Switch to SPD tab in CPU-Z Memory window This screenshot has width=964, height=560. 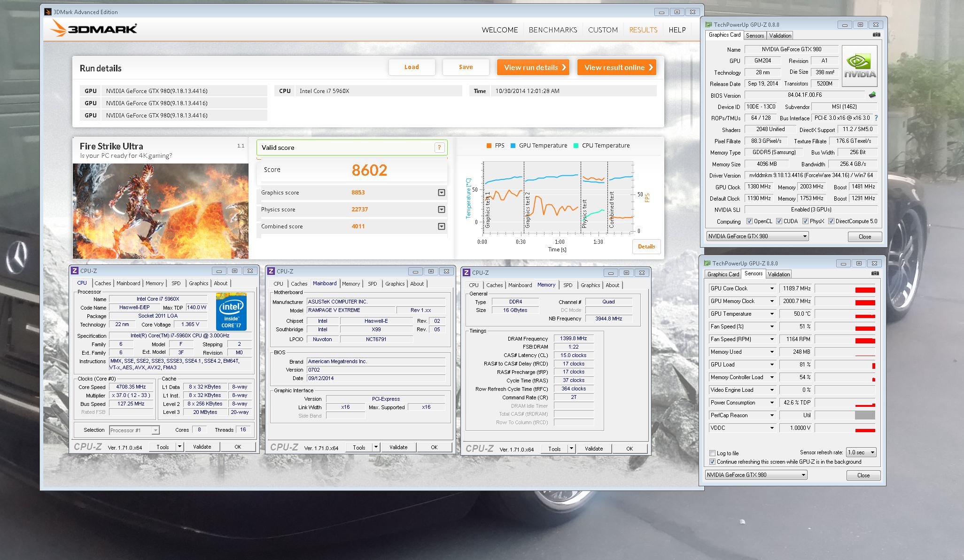(568, 285)
